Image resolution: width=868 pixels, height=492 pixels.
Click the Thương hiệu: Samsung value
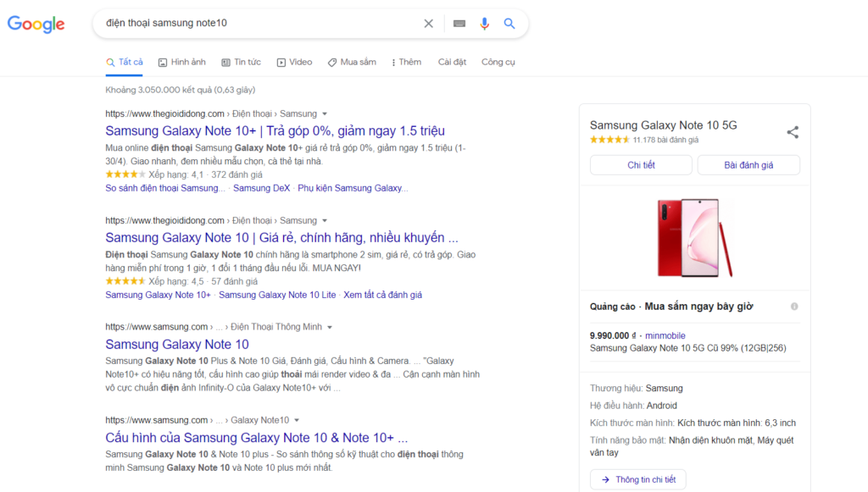point(664,388)
